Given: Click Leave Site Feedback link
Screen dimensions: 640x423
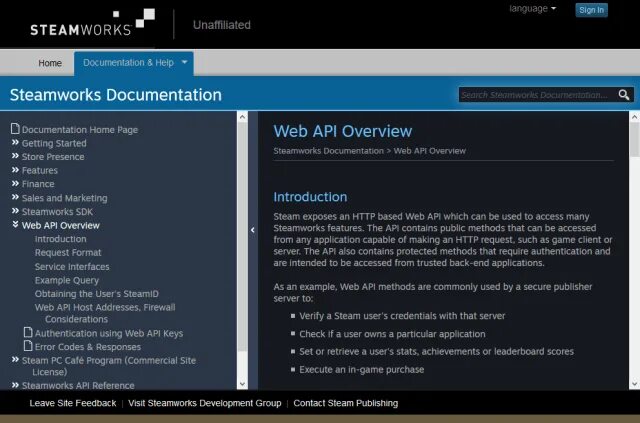Looking at the screenshot, I should click(x=73, y=403).
